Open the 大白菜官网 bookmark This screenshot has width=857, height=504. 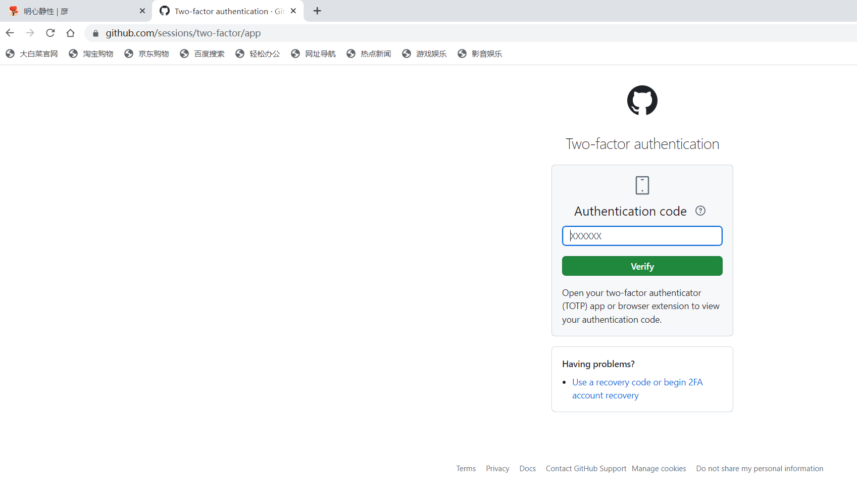tap(32, 54)
